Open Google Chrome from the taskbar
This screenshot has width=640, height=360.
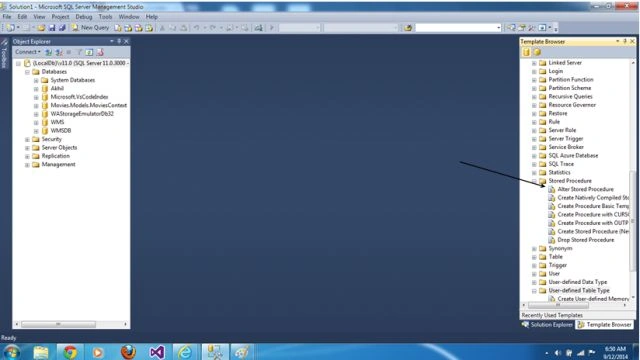pyautogui.click(x=70, y=352)
